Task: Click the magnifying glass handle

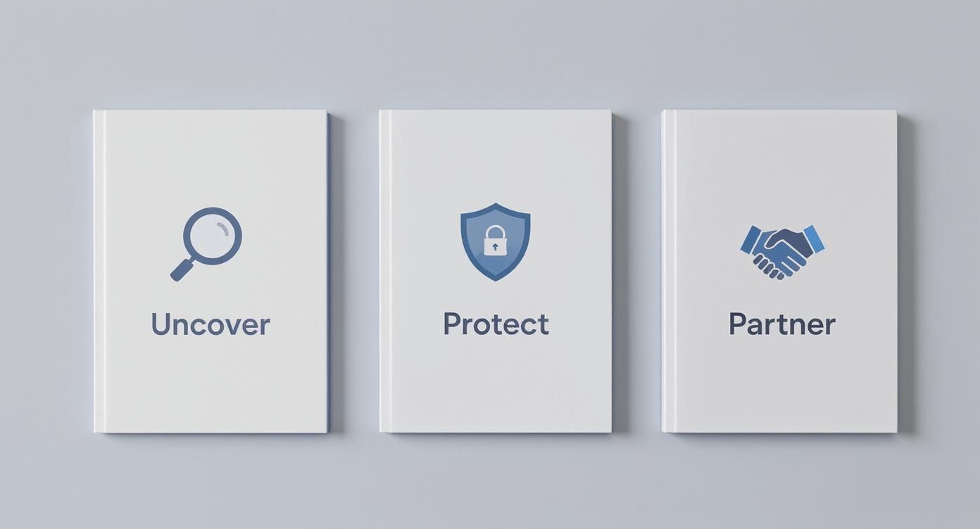Action: pyautogui.click(x=182, y=269)
